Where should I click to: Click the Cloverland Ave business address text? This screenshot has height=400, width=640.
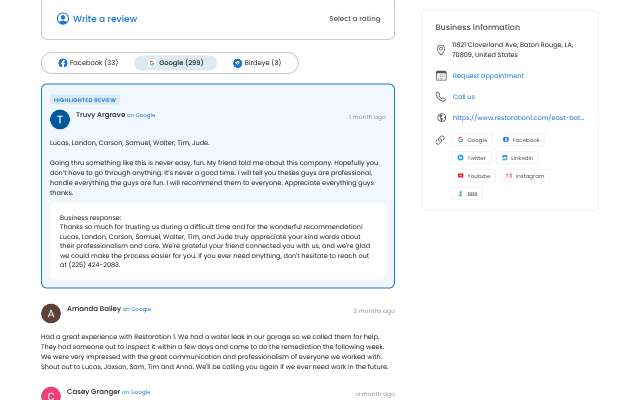point(512,50)
